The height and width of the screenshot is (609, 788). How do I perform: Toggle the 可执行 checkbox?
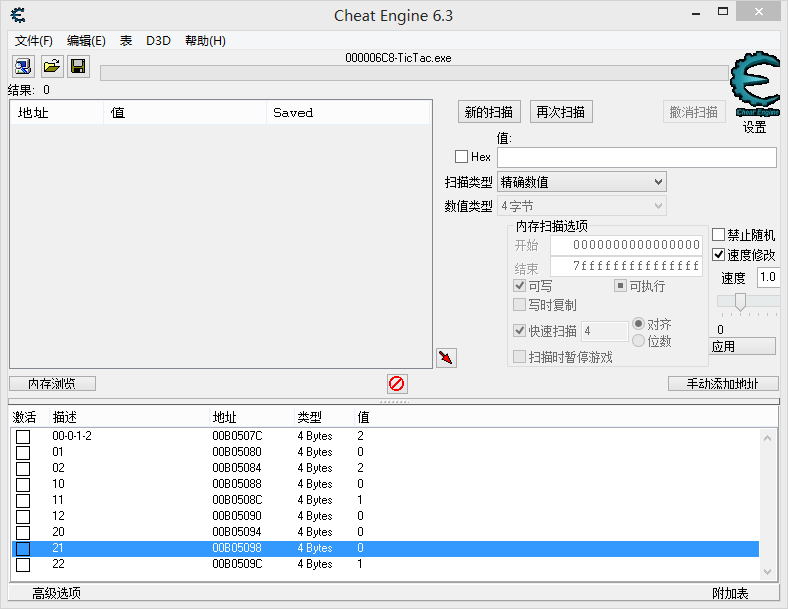click(621, 286)
